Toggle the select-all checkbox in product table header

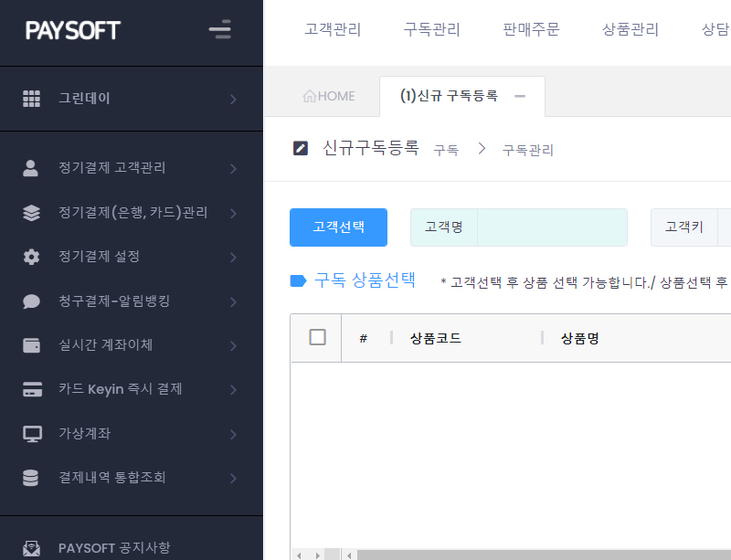tap(317, 337)
